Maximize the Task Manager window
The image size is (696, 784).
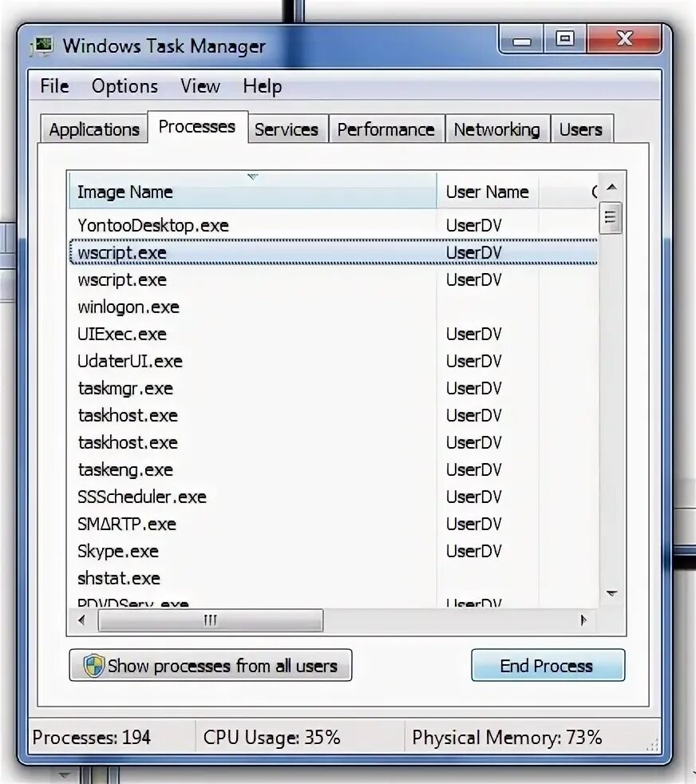coord(565,39)
